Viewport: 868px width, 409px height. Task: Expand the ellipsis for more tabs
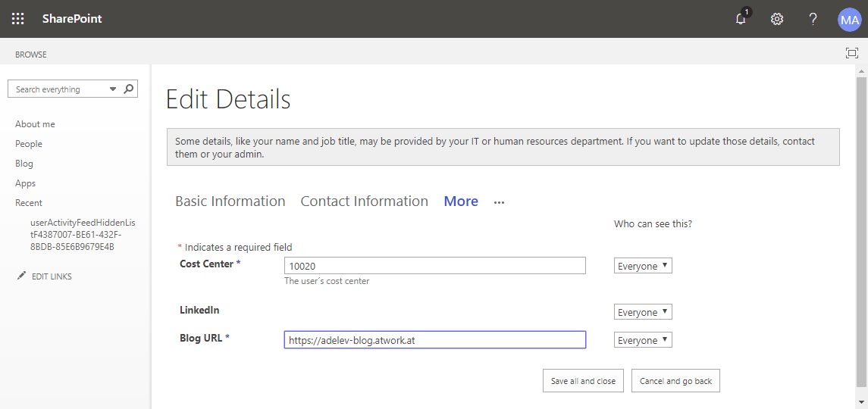tap(499, 202)
